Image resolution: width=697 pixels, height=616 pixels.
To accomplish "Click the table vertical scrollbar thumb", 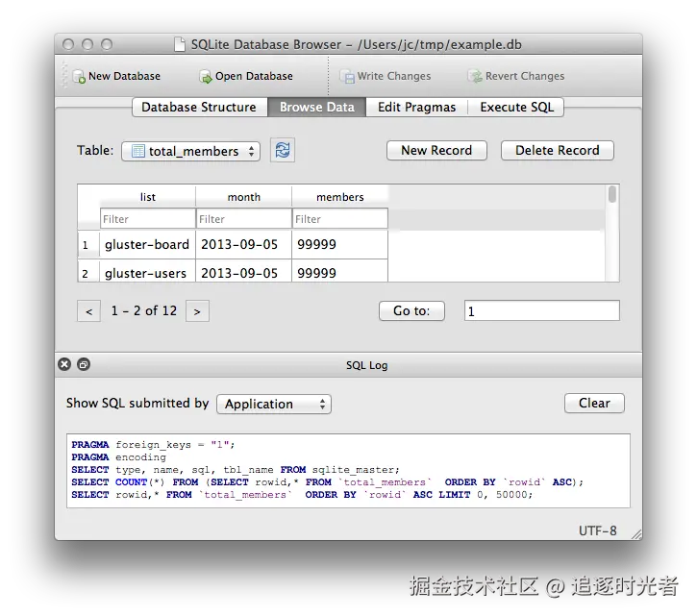I will 612,194.
